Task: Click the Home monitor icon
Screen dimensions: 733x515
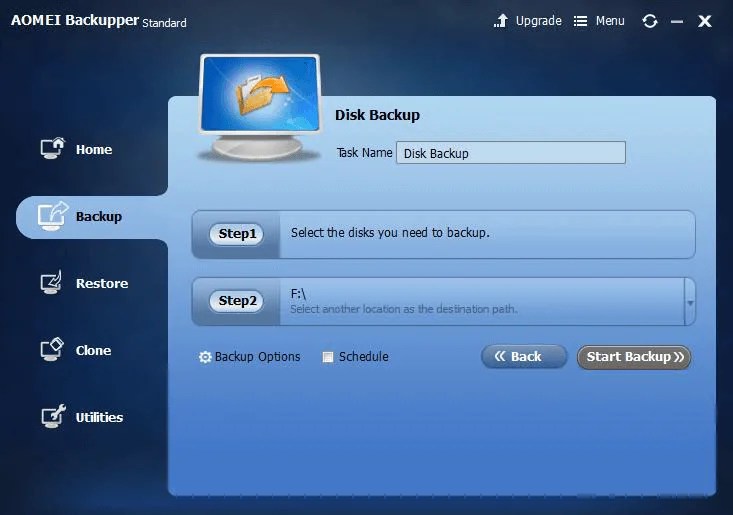Action: tap(52, 149)
